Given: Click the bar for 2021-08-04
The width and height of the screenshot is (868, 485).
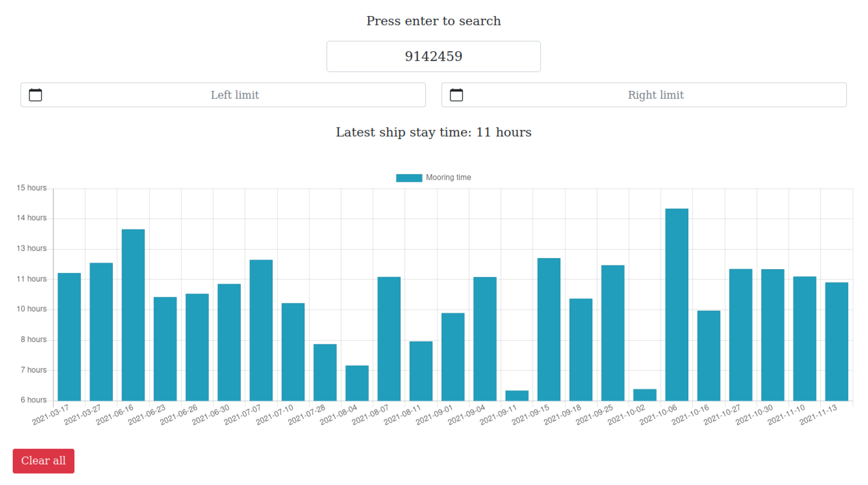Looking at the screenshot, I should click(357, 383).
